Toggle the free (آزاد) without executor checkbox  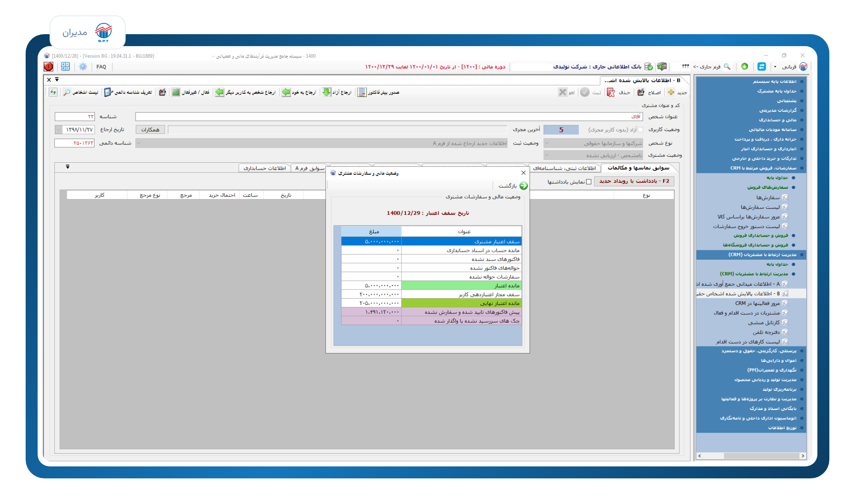[640, 130]
